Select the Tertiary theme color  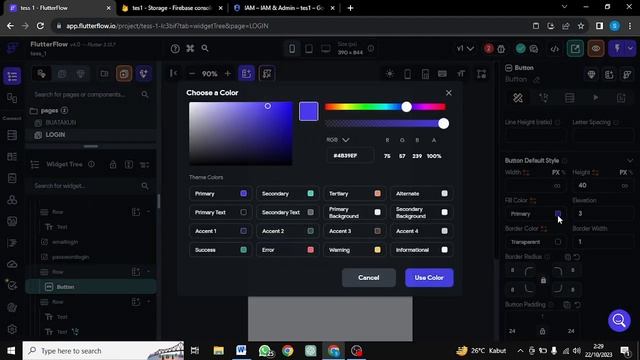354,193
